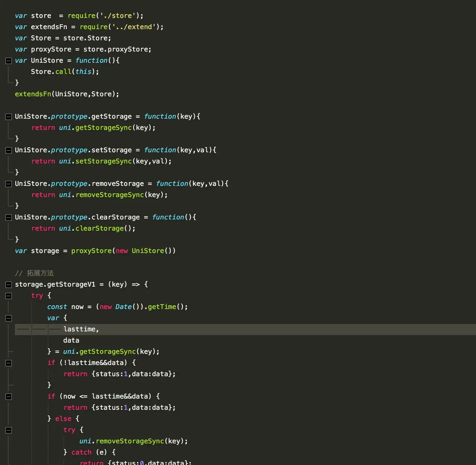The width and height of the screenshot is (476, 465).
Task: Collapse the storage.getStorageV1 arrow function
Action: 9,285
